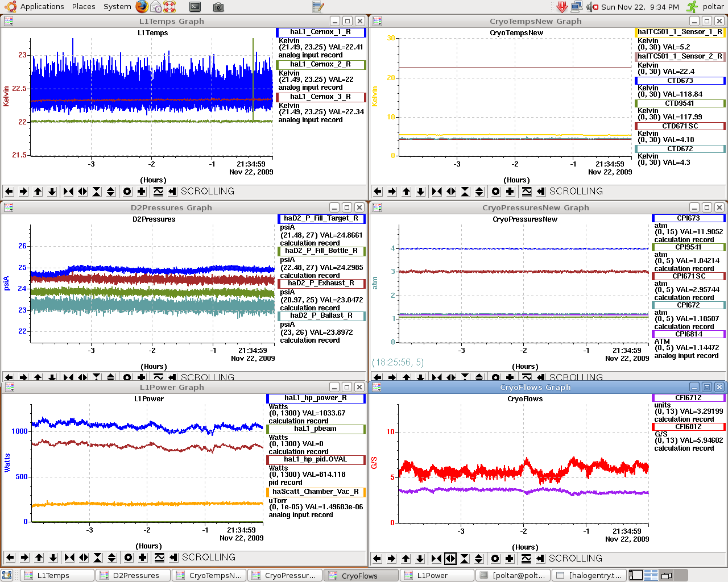Click the plus icon in L1Power toolbar

pos(143,558)
